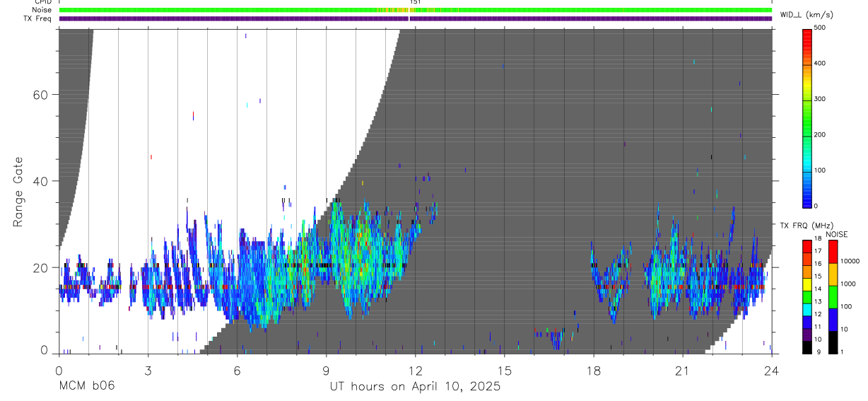Click the '10000' noise legend label
This screenshot has height=401, width=868.
pyautogui.click(x=850, y=261)
